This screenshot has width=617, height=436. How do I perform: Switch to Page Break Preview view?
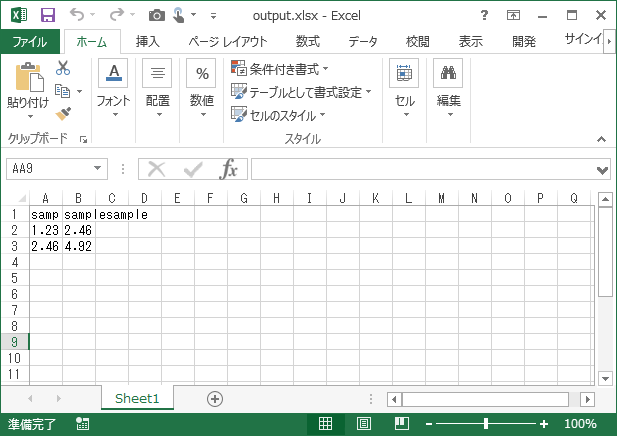(x=402, y=424)
